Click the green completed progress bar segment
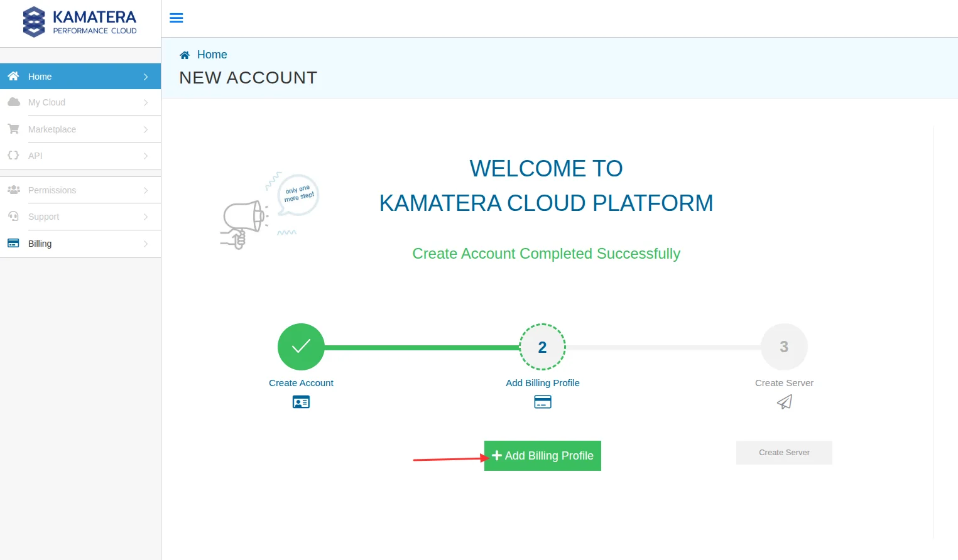The width and height of the screenshot is (958, 560). coord(422,347)
